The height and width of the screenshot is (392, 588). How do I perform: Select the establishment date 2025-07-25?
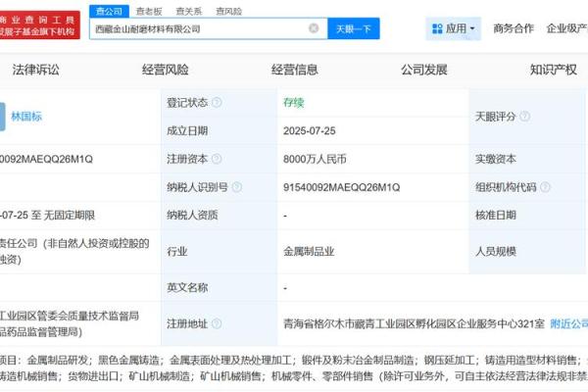point(310,131)
